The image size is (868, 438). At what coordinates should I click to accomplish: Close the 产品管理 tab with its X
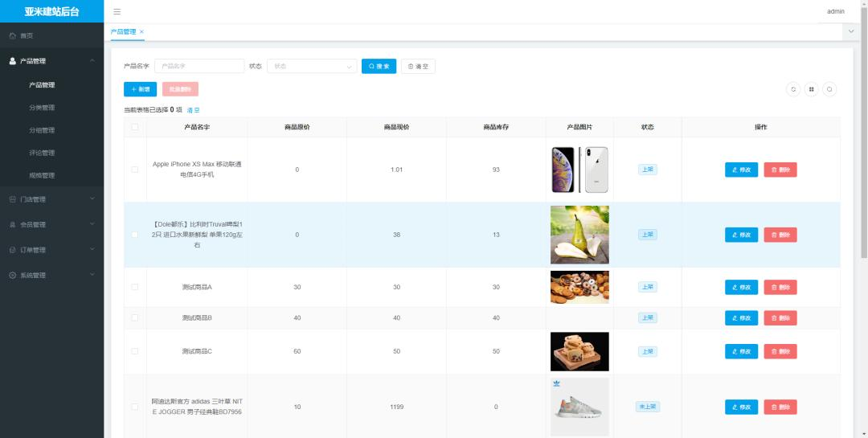click(141, 31)
